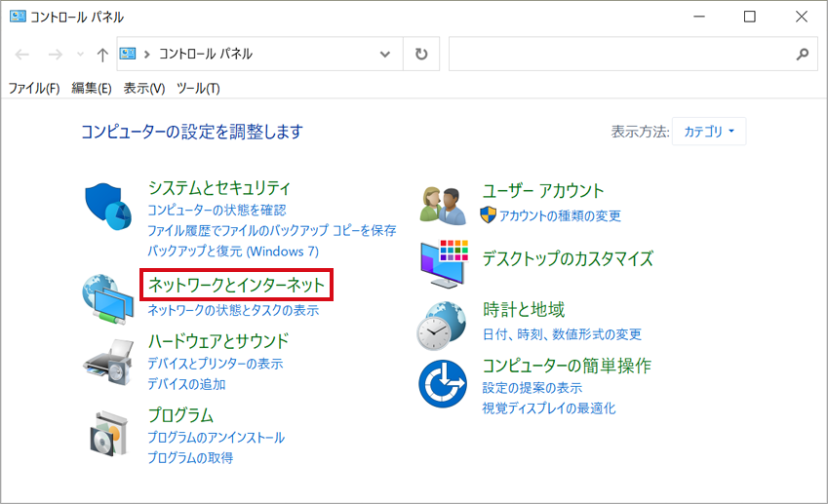Click プログラムのアンインストール link
Viewport: 828px width, 504px height.
pos(216,438)
